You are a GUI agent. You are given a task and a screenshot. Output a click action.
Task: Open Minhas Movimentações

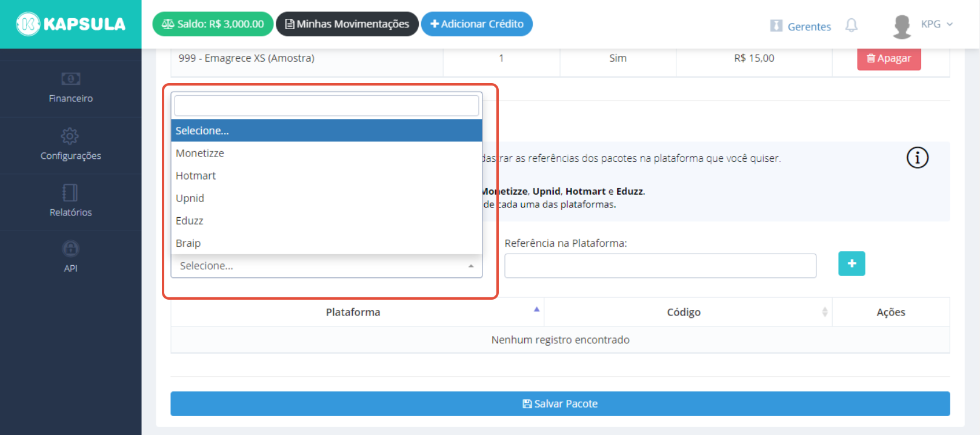coord(347,24)
